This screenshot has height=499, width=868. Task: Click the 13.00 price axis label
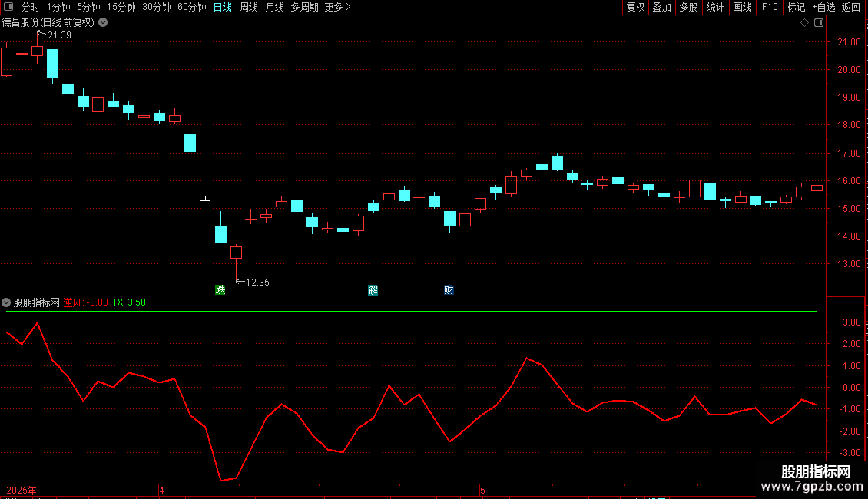[x=849, y=264]
